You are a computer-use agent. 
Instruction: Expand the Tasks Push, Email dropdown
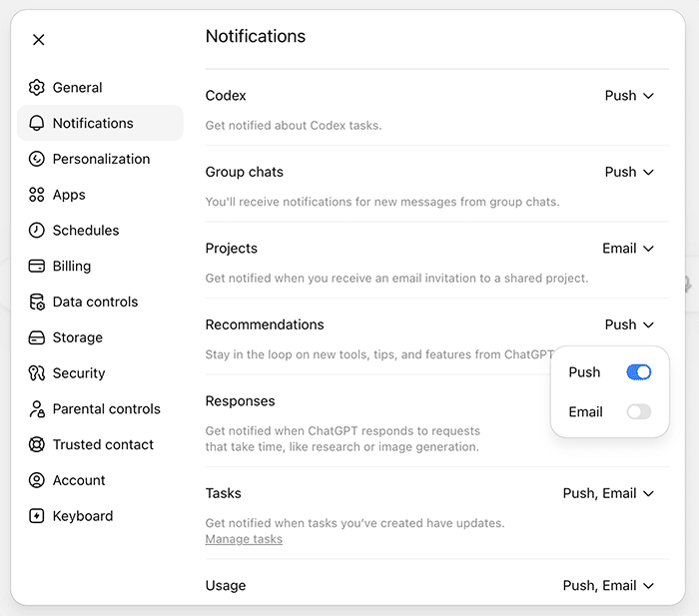[x=608, y=493]
